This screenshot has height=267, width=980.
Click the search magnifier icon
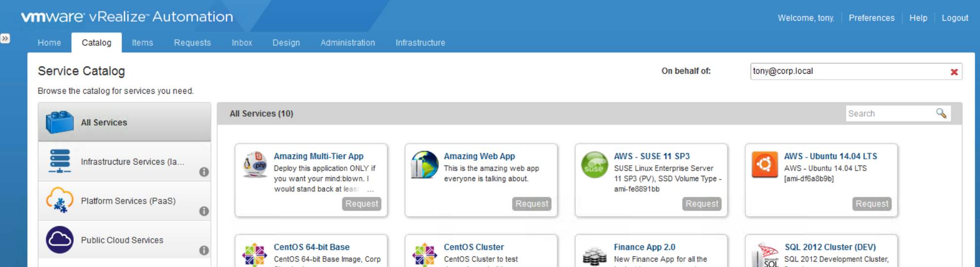pyautogui.click(x=942, y=113)
